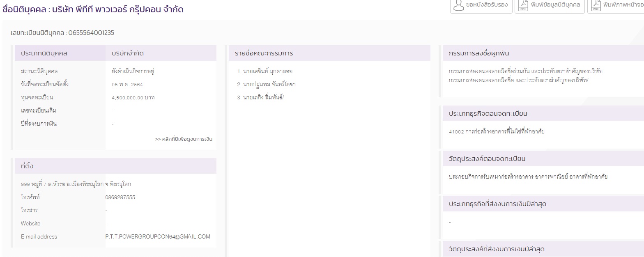Viewport: 644px width, 257px height.
Task: Select the second director นายปฐมพล จันทร์โอชา
Action: coord(266,84)
